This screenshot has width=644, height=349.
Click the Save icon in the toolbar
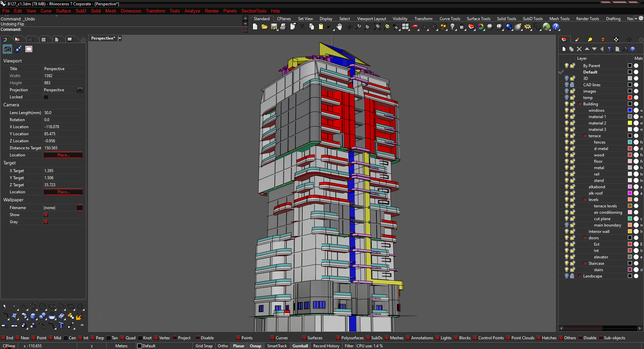274,26
